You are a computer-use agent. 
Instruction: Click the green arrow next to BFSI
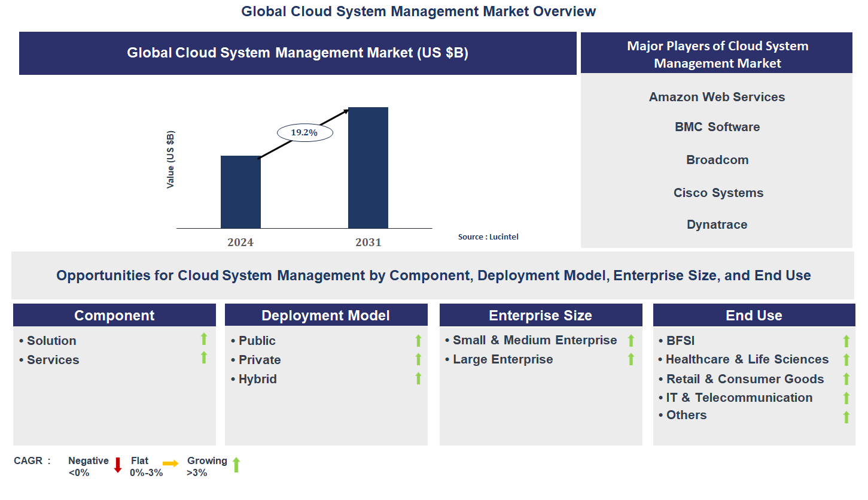coord(846,341)
